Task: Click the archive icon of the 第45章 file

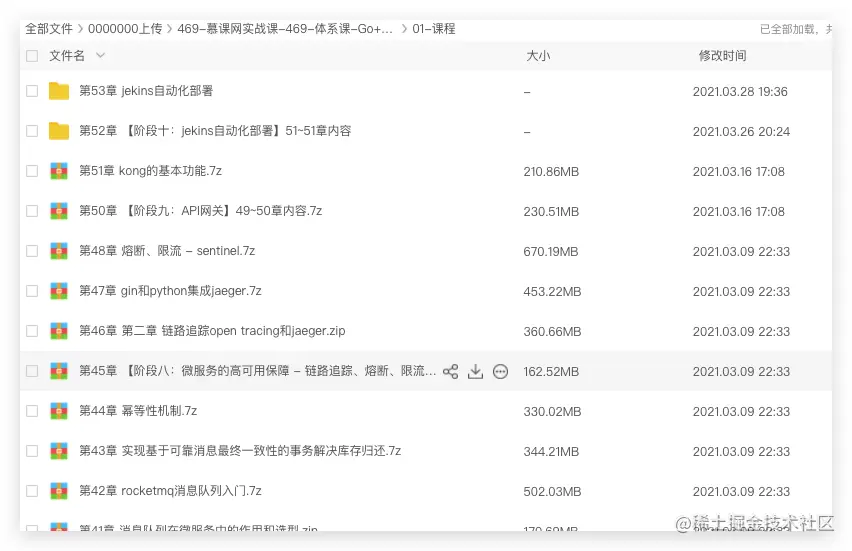Action: (x=59, y=371)
